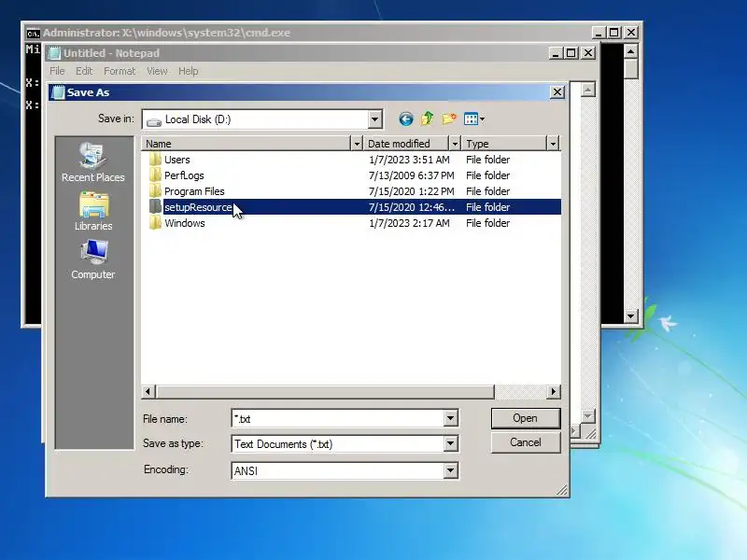Click the Cancel button
The height and width of the screenshot is (560, 747).
[x=526, y=442]
